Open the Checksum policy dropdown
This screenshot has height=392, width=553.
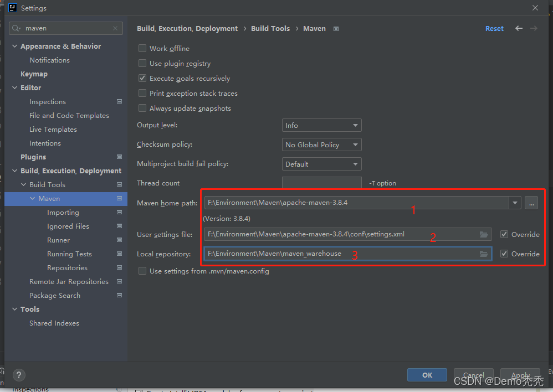point(321,145)
